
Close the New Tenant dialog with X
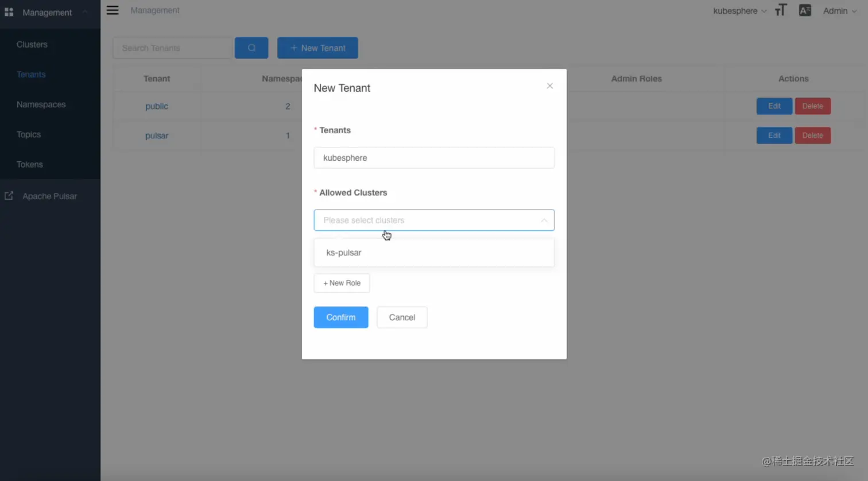coord(550,86)
